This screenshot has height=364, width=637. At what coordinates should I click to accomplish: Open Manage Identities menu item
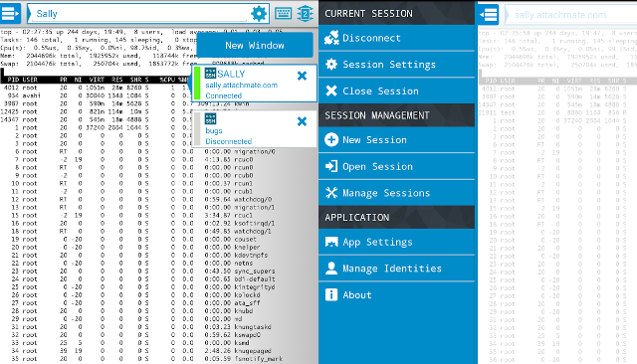point(396,269)
